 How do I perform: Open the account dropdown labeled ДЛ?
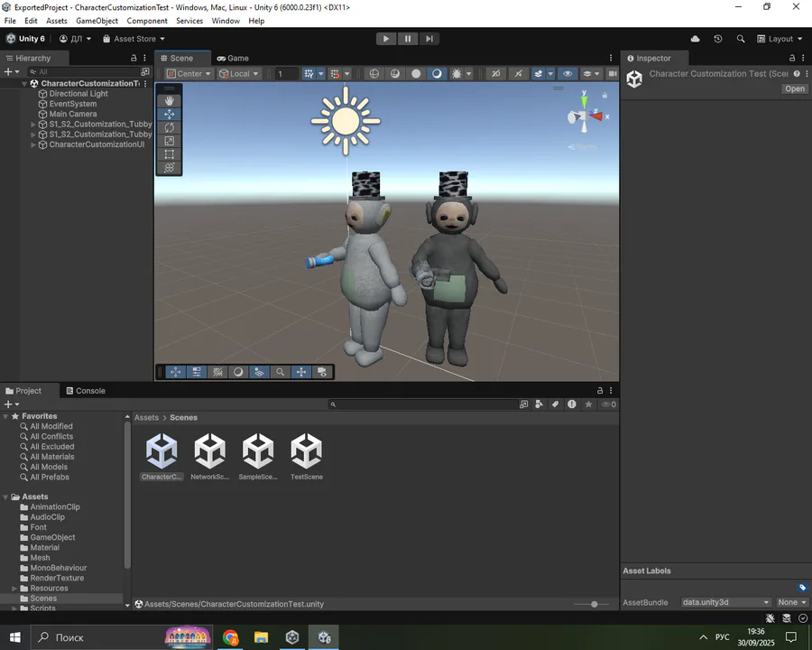[75, 39]
